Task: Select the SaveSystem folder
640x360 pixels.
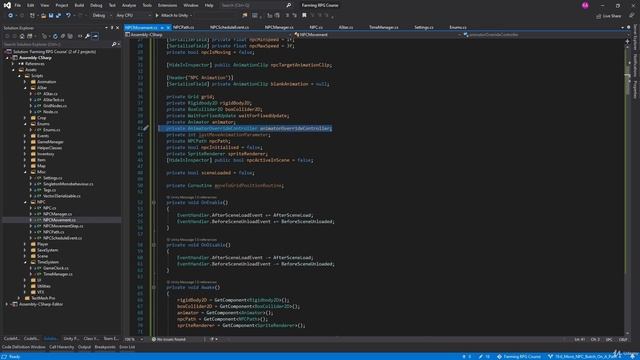Action: [47, 250]
